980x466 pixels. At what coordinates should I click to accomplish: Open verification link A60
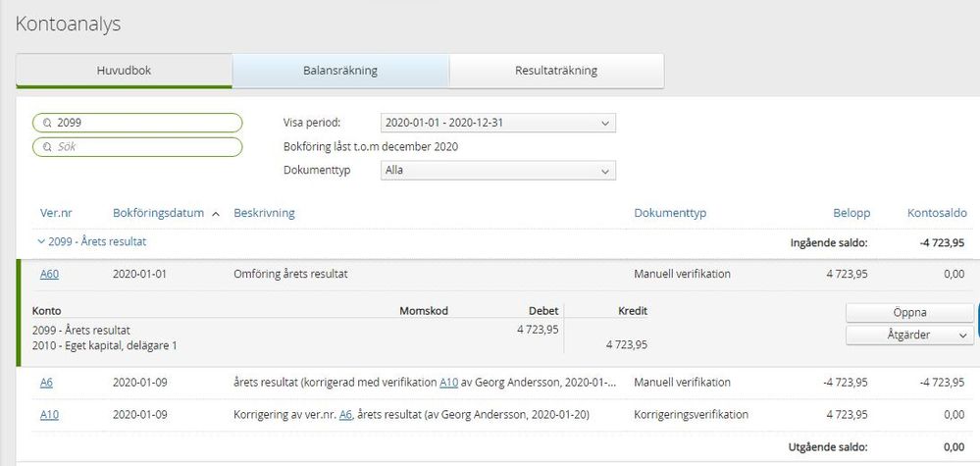tap(49, 274)
